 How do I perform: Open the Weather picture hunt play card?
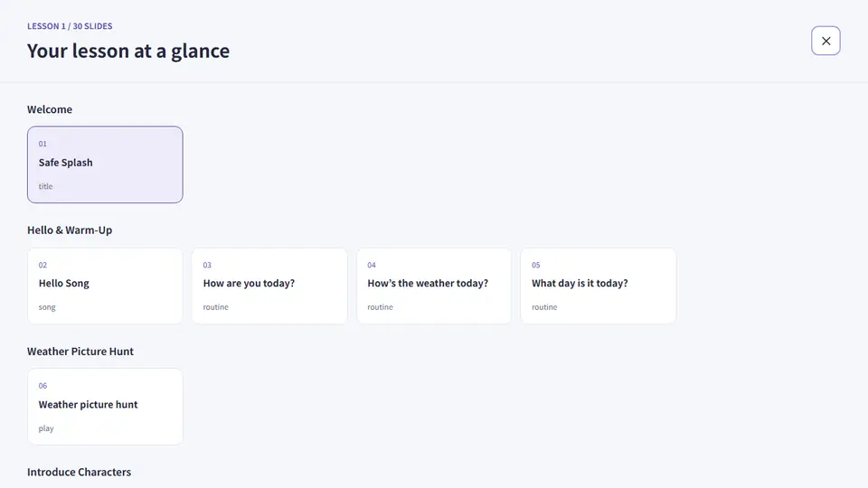tap(105, 407)
